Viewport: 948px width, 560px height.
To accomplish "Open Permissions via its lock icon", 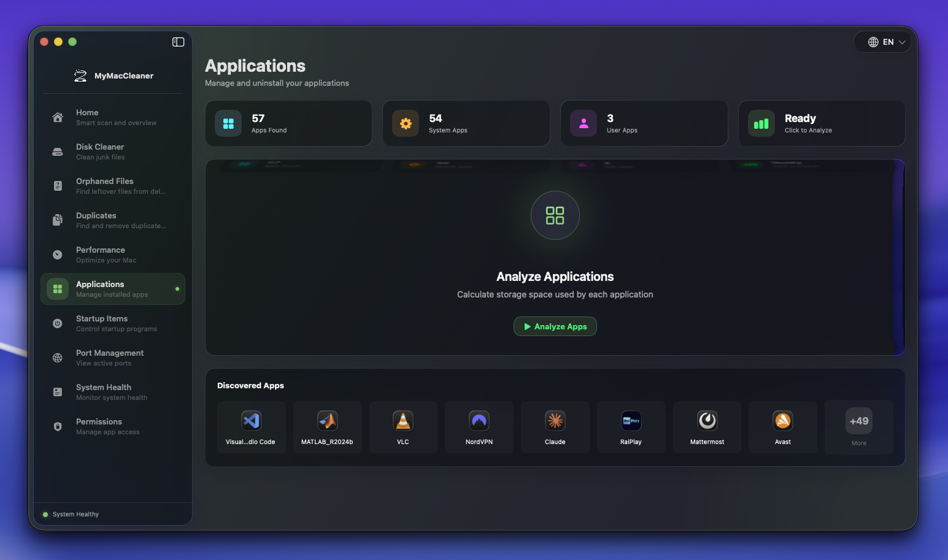I will click(57, 426).
